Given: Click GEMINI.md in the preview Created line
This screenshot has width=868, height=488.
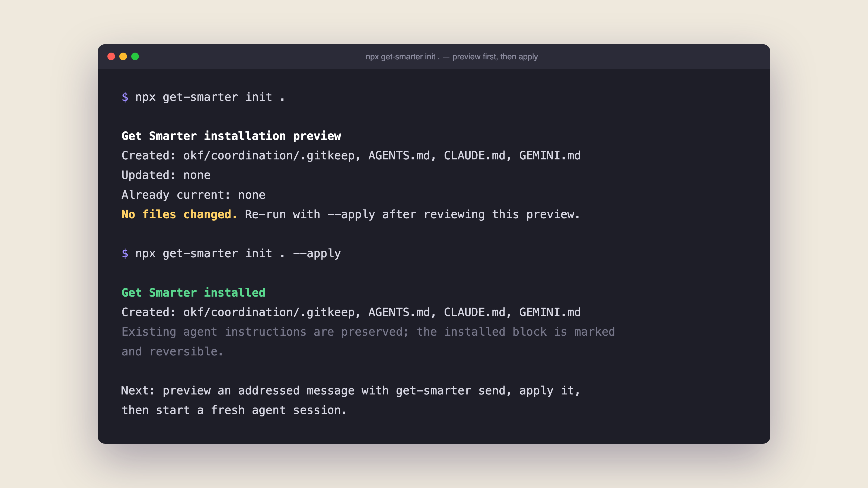Looking at the screenshot, I should pos(550,156).
